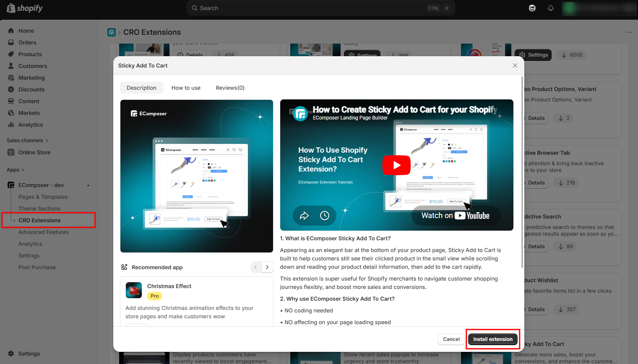The width and height of the screenshot is (638, 364).
Task: Click the 219 installs count
Action: pyautogui.click(x=566, y=183)
